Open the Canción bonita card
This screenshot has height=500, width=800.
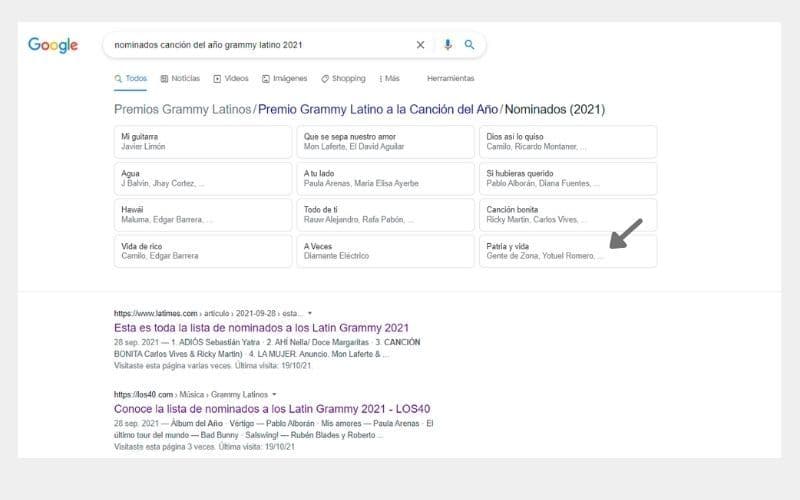(x=568, y=215)
